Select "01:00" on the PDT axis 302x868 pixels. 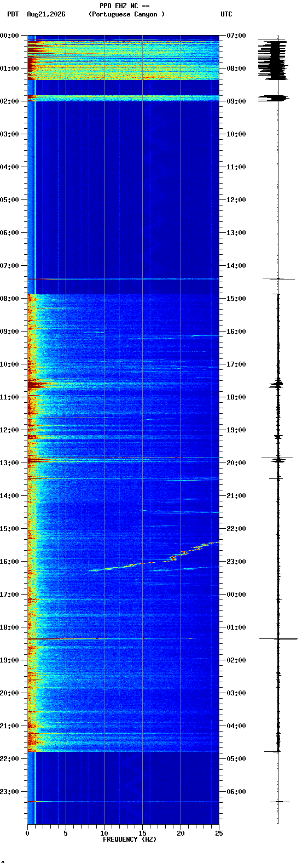[x=9, y=68]
